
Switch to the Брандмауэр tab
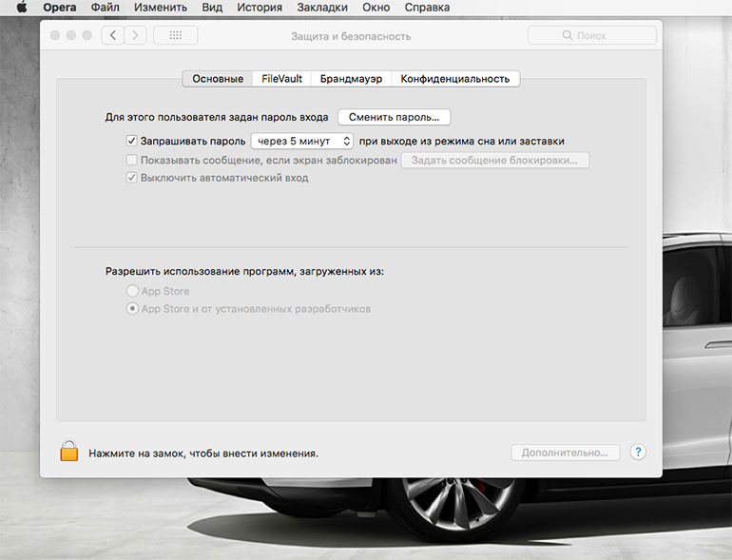tap(351, 79)
